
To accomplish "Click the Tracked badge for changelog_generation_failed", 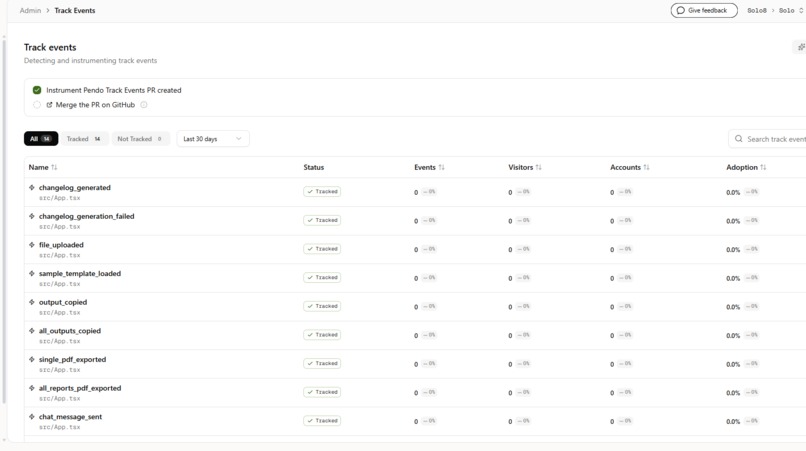I will [x=322, y=220].
